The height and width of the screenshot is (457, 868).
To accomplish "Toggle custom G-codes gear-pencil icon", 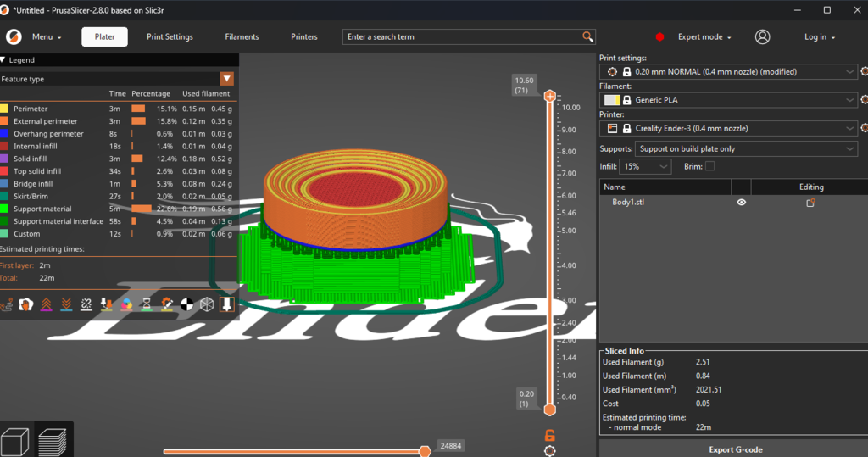I will [x=167, y=304].
